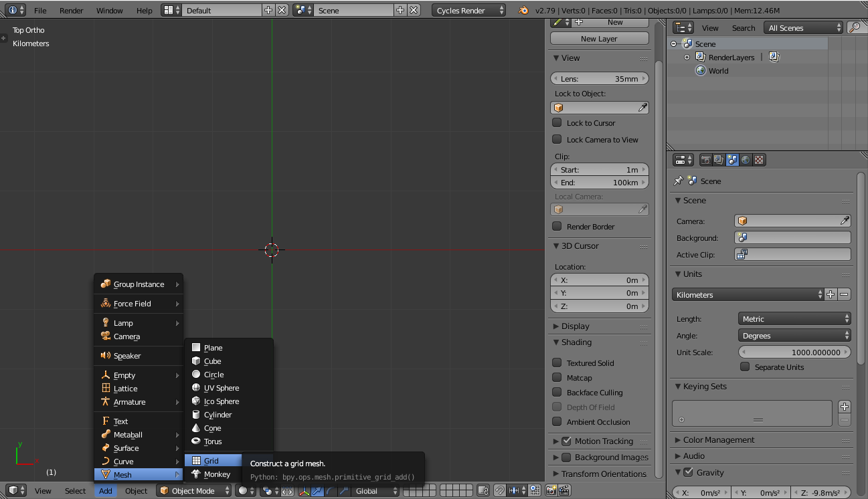Select the scale manipulator icon
Image resolution: width=868 pixels, height=499 pixels.
[x=343, y=490]
